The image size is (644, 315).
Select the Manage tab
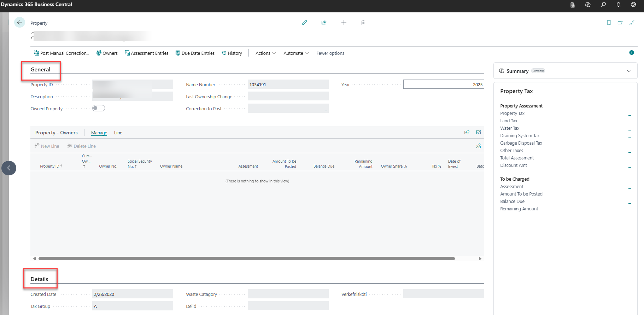[99, 133]
